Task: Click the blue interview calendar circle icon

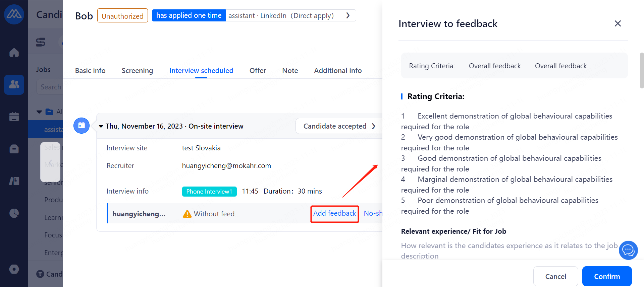Action: [x=82, y=126]
